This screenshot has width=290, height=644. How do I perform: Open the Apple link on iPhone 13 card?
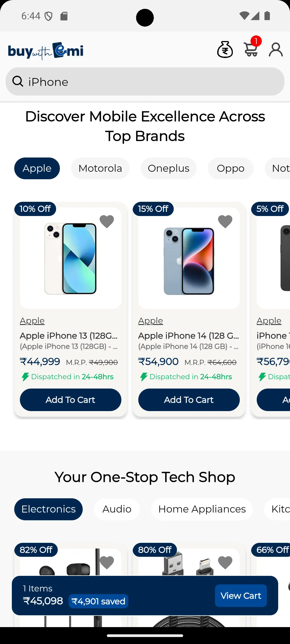(x=32, y=321)
